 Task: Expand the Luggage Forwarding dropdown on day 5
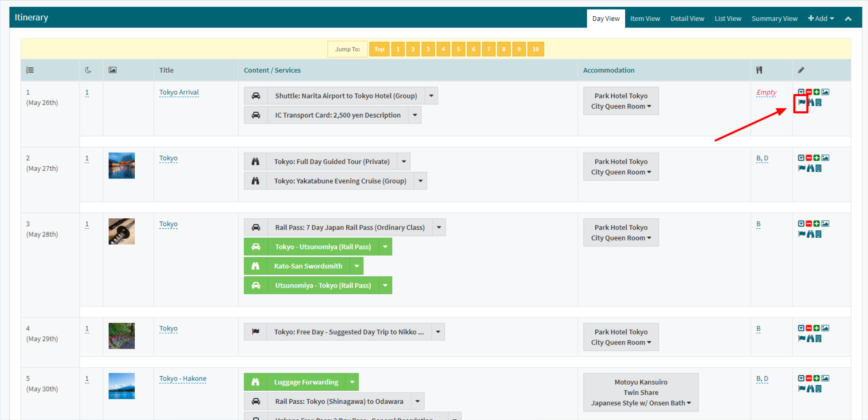click(352, 382)
